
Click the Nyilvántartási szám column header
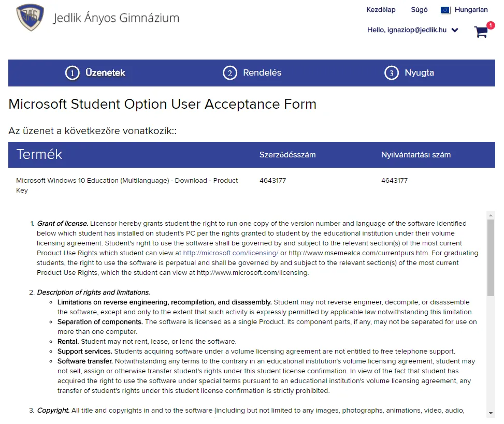416,155
